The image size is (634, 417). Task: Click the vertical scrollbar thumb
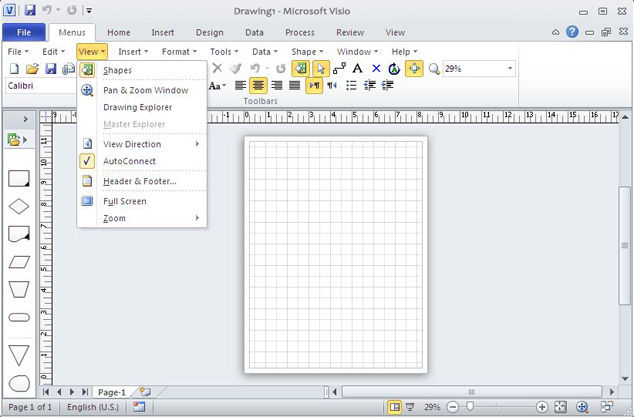(x=625, y=245)
